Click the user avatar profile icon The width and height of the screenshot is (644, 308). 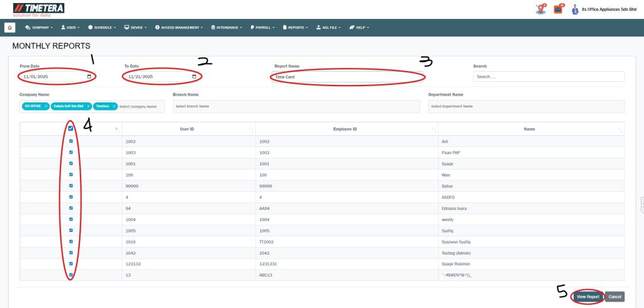pos(575,9)
